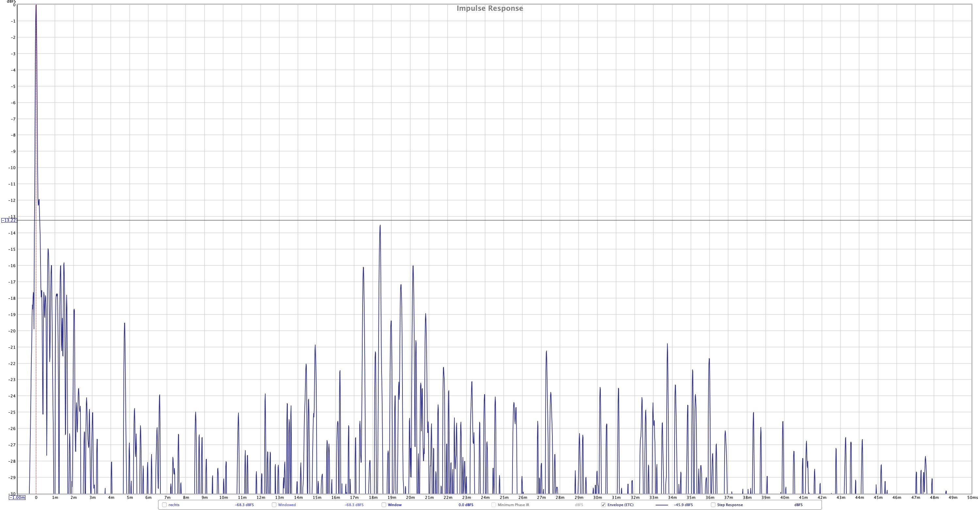Click the Minimum Phase IR legend label
The width and height of the screenshot is (980, 510).
click(x=513, y=505)
